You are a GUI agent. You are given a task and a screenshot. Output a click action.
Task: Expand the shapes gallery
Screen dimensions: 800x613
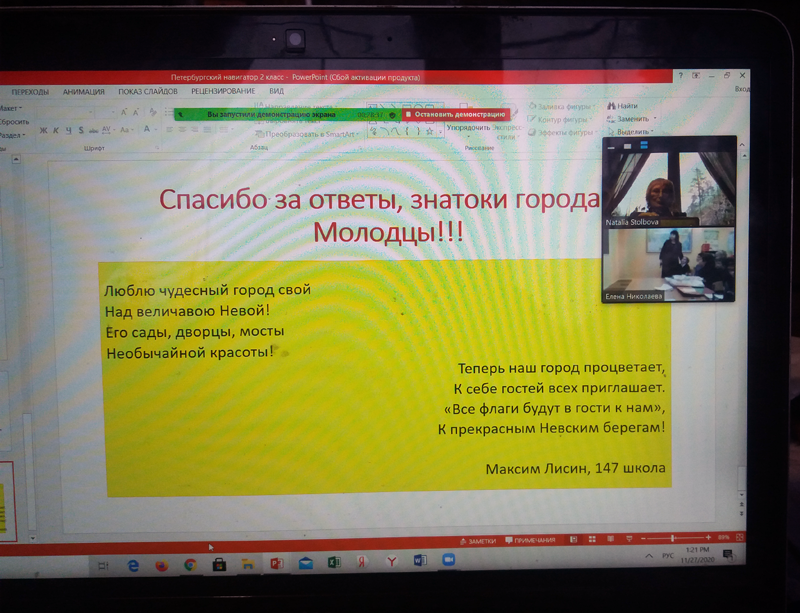(440, 132)
